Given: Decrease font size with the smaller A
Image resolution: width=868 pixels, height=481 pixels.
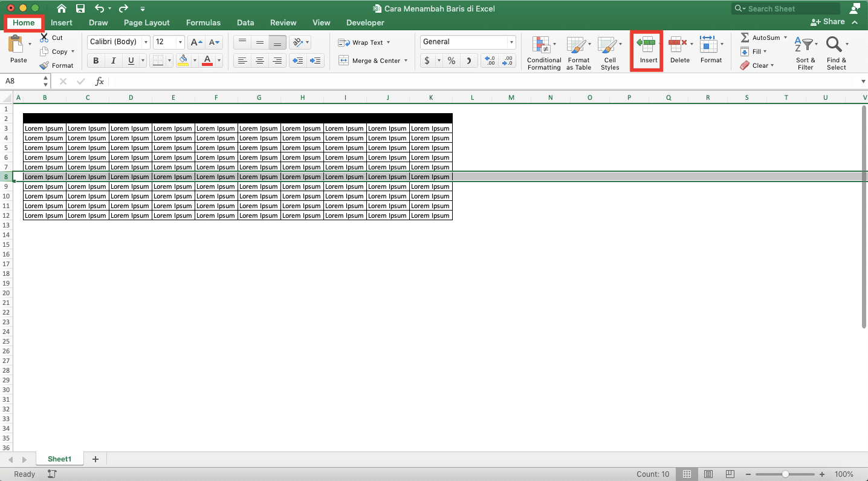Looking at the screenshot, I should tap(215, 42).
